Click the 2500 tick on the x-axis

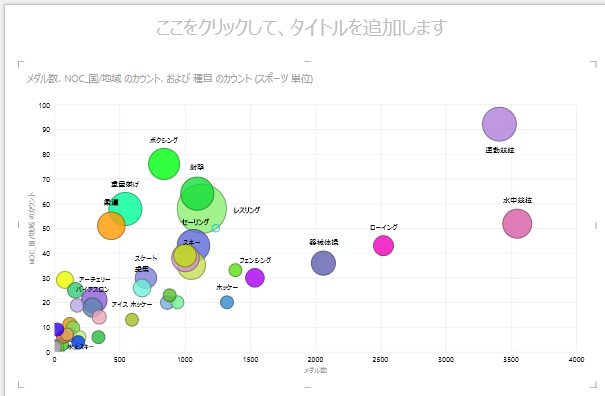click(x=380, y=359)
